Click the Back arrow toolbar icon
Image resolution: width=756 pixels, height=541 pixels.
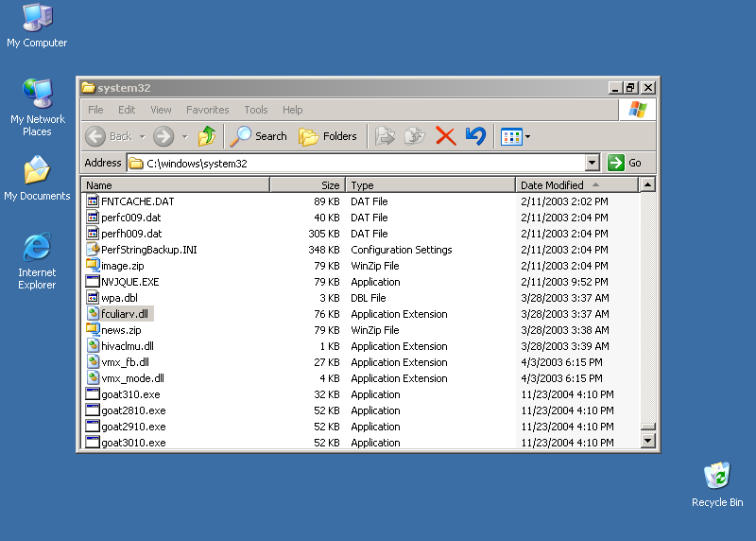[95, 136]
